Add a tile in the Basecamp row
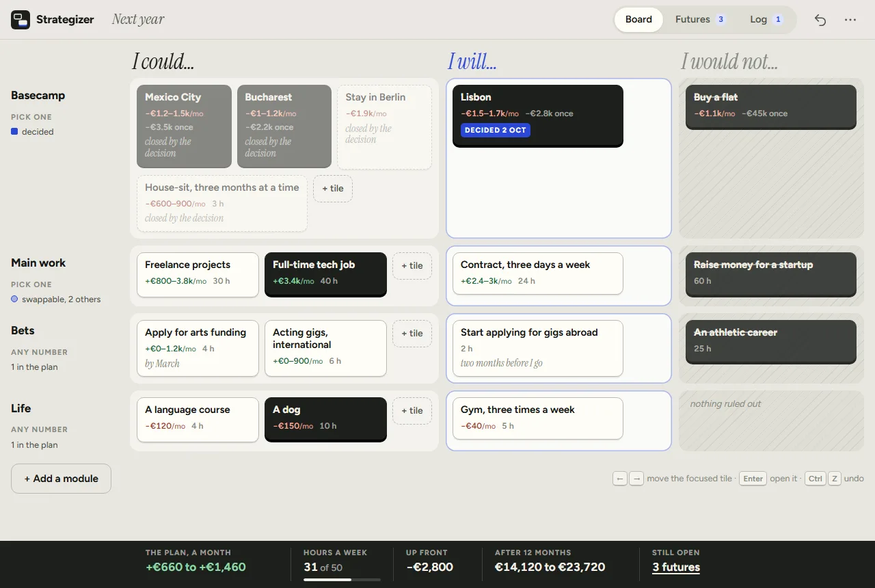This screenshot has height=588, width=875. [x=333, y=189]
